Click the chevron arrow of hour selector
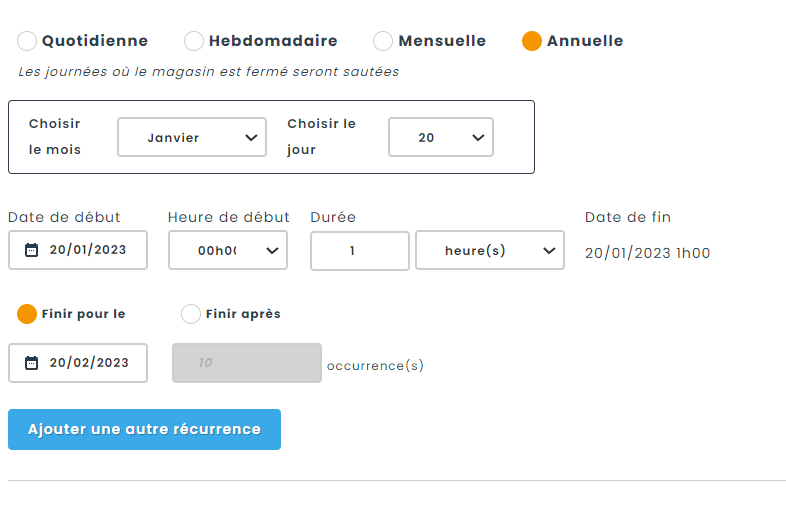The image size is (786, 508). [x=272, y=251]
